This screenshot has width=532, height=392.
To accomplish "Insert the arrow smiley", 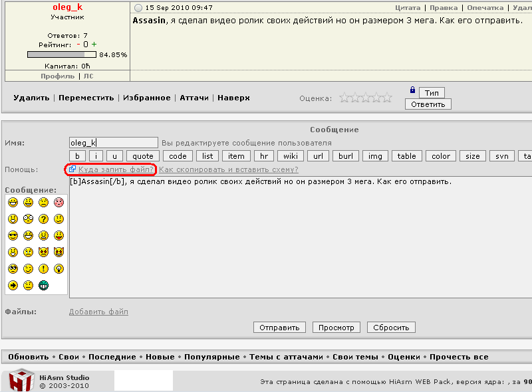I will 13,285.
